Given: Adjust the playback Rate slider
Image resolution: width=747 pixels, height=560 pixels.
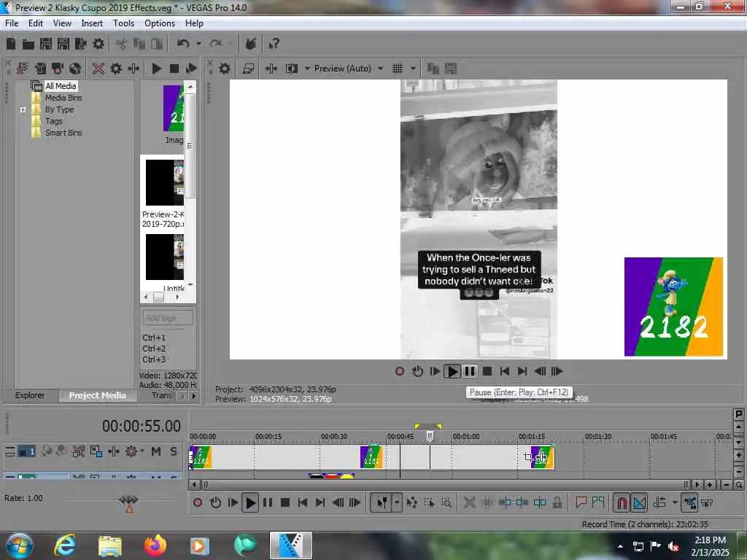Looking at the screenshot, I should 128,502.
